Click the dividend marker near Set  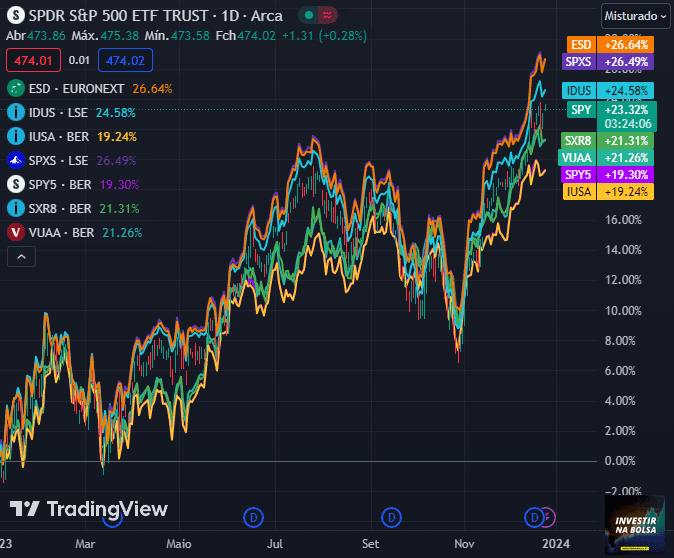click(x=391, y=518)
